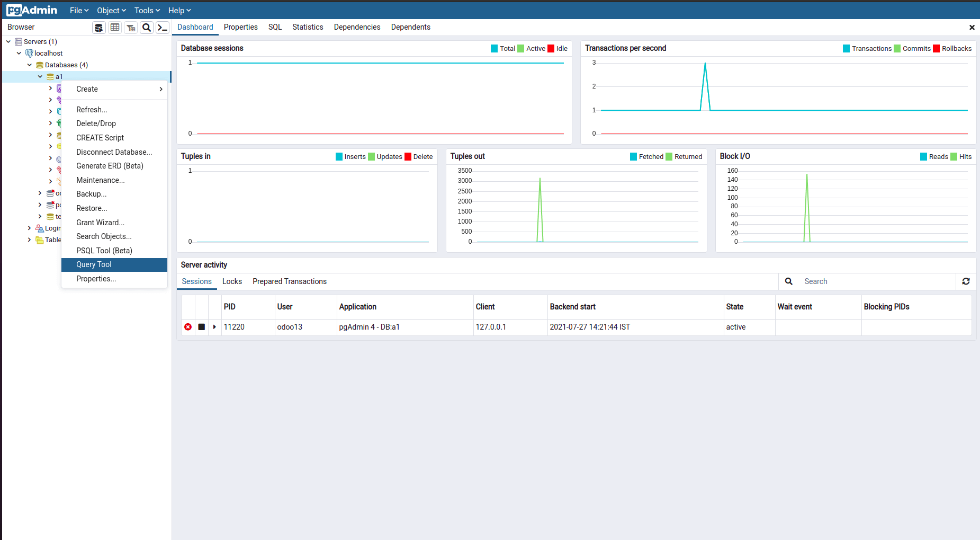
Task: Expand session 11220 row details arrow
Action: click(x=214, y=327)
